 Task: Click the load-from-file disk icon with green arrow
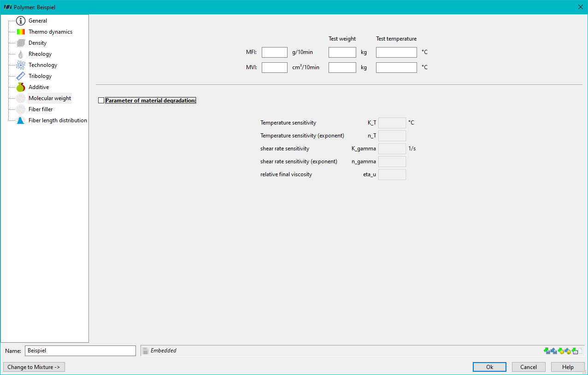(547, 351)
